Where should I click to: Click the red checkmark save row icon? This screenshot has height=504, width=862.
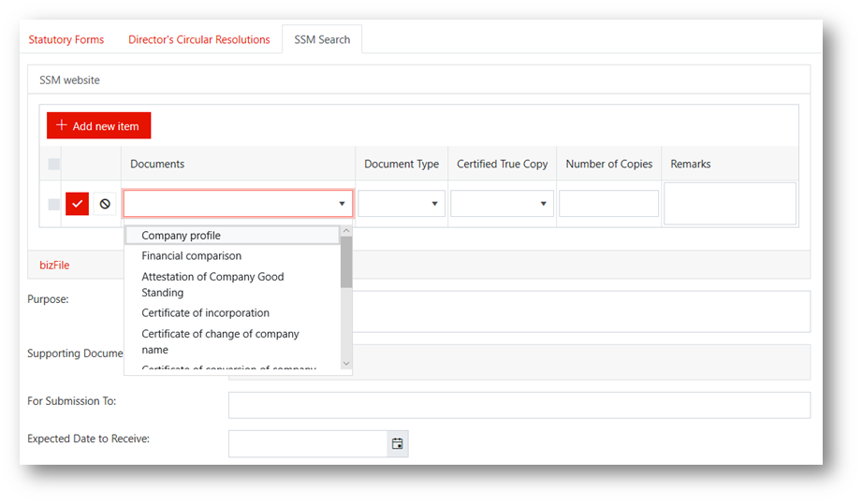point(77,204)
